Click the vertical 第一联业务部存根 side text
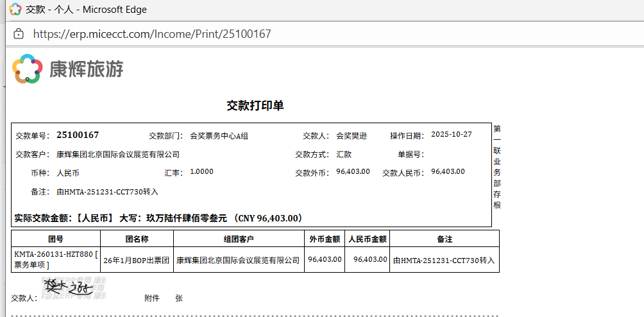This screenshot has height=317, width=644. (x=497, y=167)
